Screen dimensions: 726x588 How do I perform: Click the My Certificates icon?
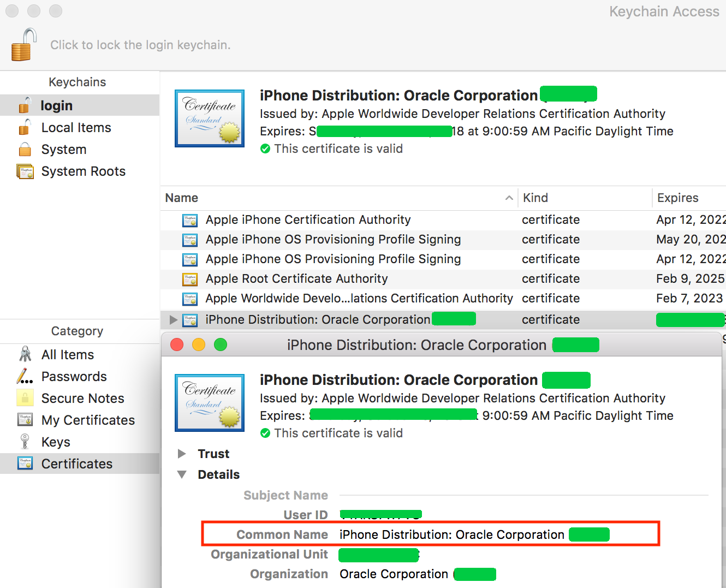tap(25, 420)
